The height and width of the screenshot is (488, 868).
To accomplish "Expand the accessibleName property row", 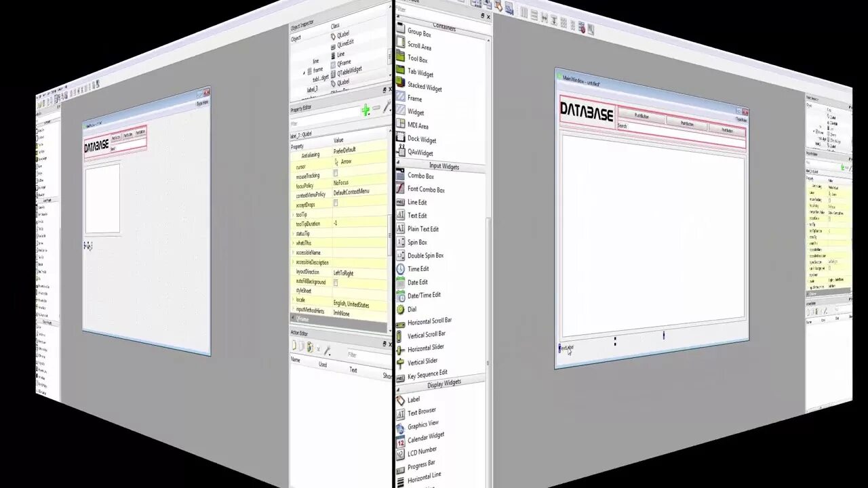I will point(293,253).
